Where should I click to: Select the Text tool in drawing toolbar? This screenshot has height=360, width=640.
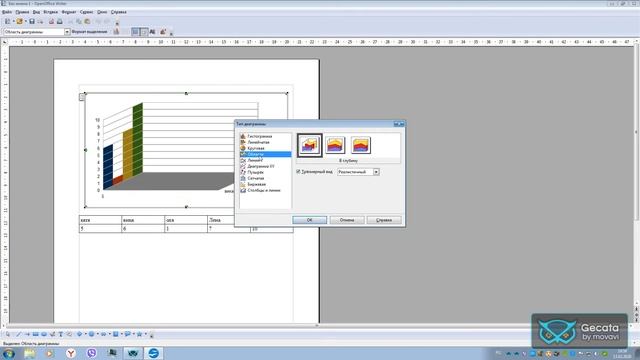click(x=61, y=334)
